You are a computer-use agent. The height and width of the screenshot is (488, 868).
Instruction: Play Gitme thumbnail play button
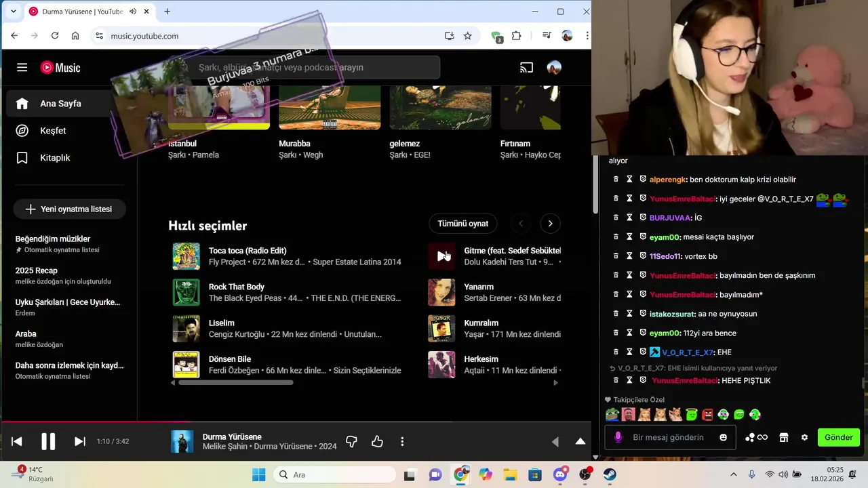click(441, 256)
